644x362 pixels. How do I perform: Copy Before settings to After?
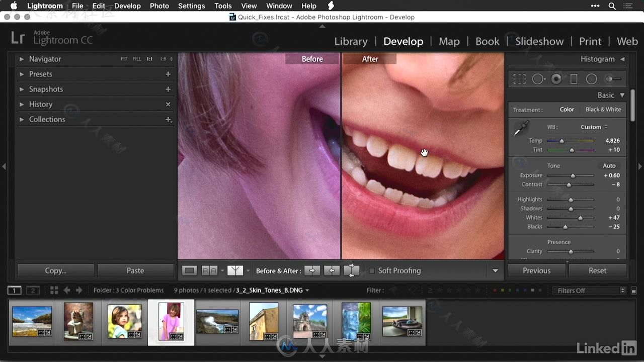click(312, 270)
